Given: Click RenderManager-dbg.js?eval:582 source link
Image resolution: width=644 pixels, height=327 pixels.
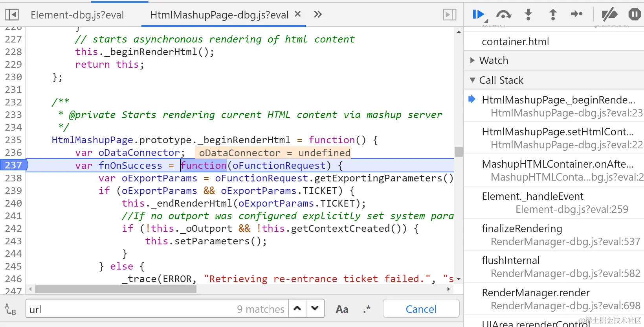Looking at the screenshot, I should click(565, 273).
